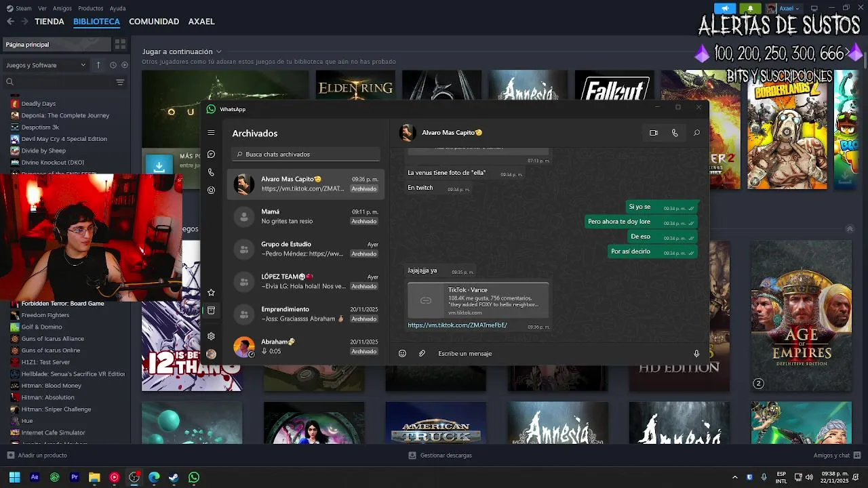
Task: Open the Ver menu in Steam
Action: tap(43, 8)
